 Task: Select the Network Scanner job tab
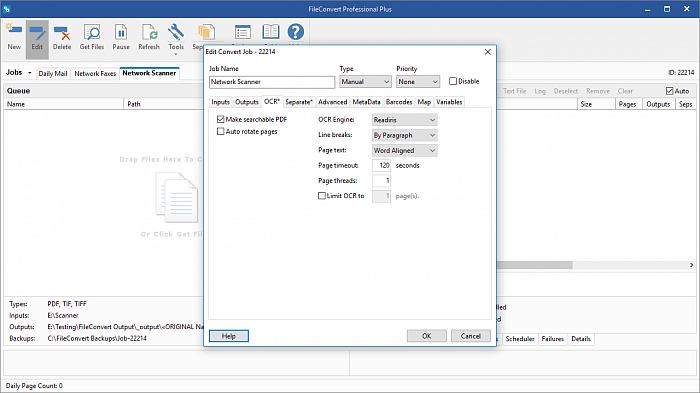150,73
